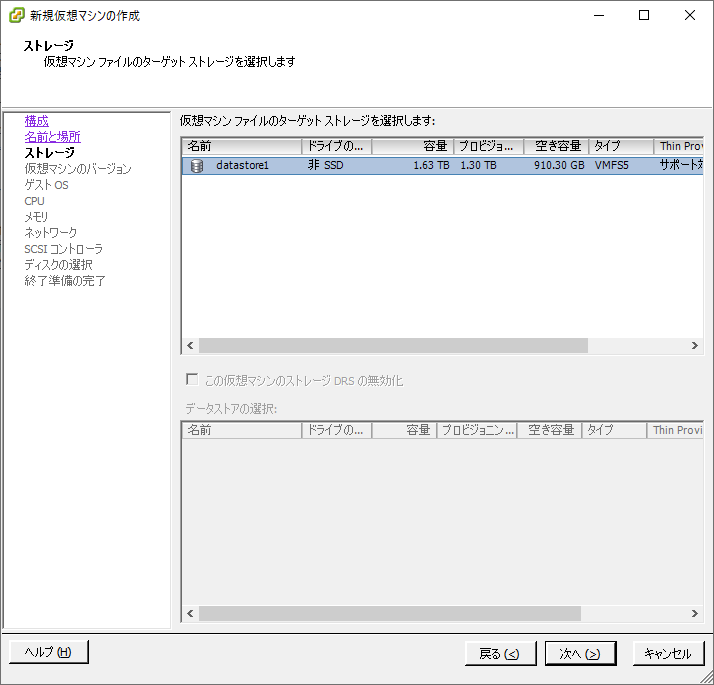Select the ストレージ step in sidebar

49,153
